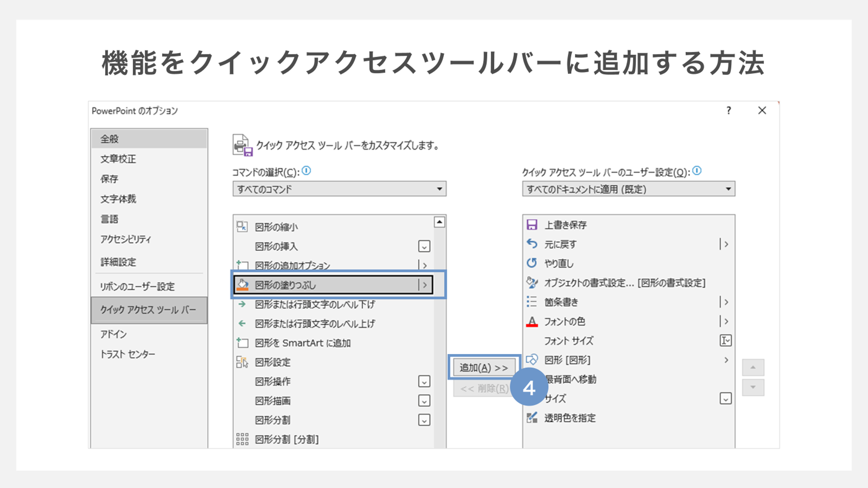The image size is (868, 488).
Task: Select the クイック アクセス ツール バー category
Action: [149, 310]
